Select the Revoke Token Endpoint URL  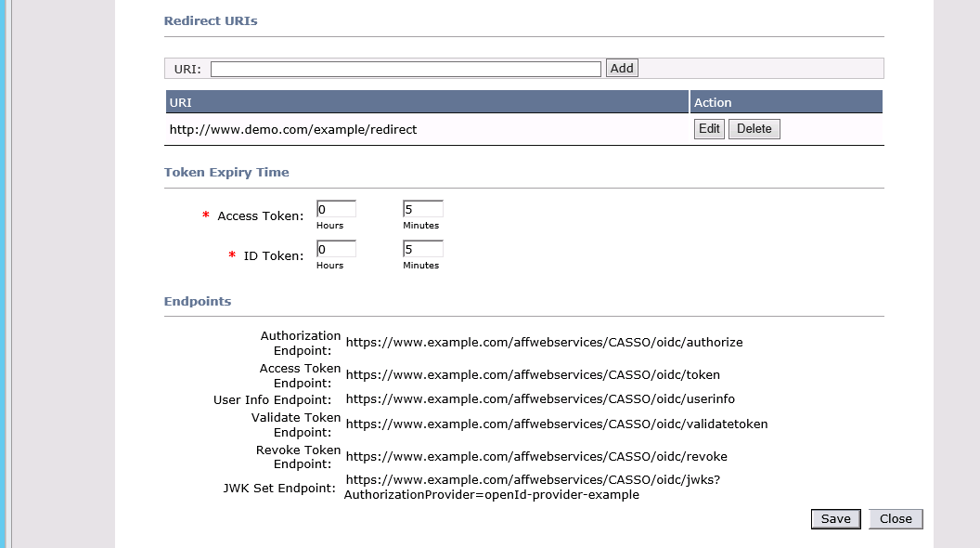click(536, 456)
